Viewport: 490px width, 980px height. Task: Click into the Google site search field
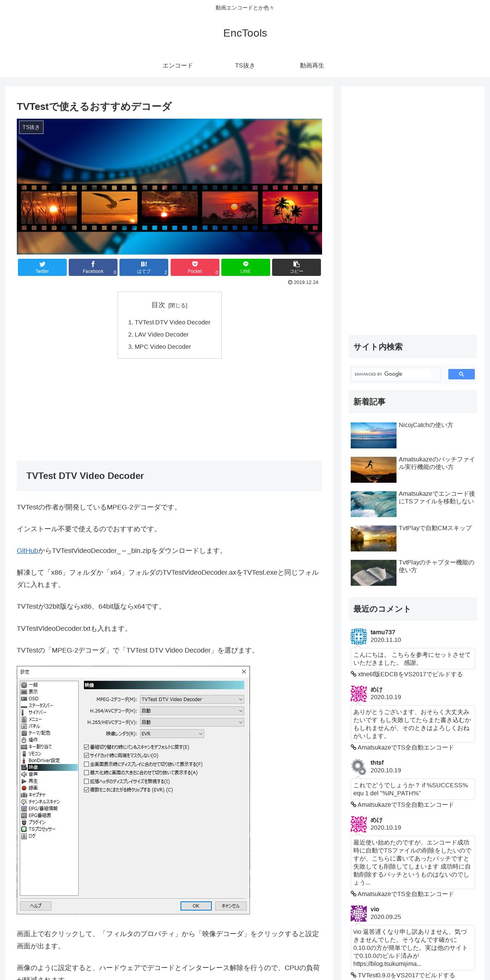[396, 374]
